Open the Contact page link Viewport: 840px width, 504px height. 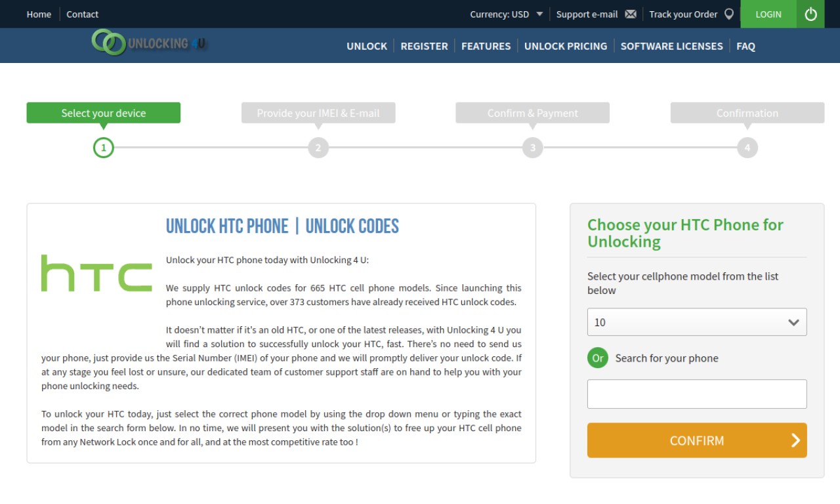[82, 14]
